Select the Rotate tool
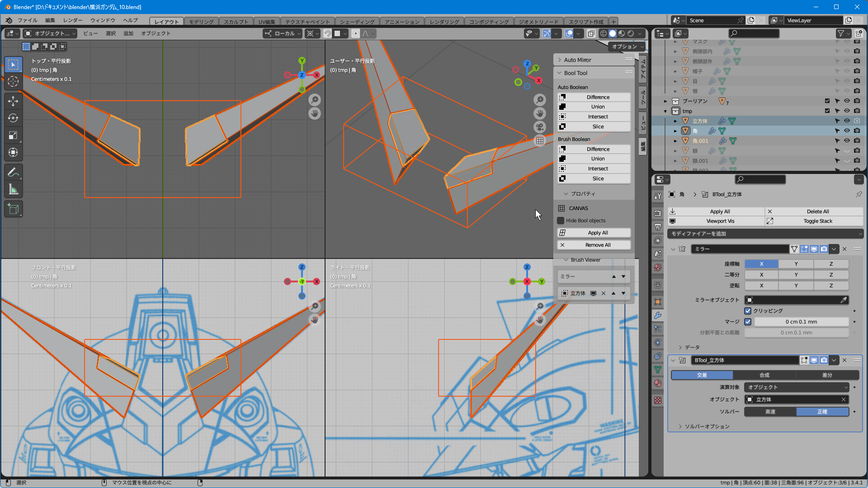The image size is (868, 488). [13, 118]
